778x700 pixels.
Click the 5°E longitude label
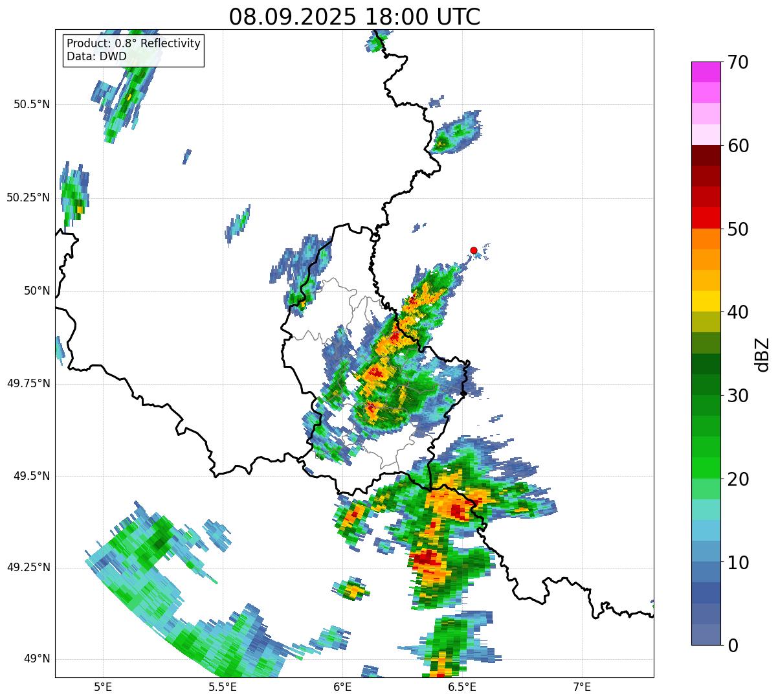(103, 686)
